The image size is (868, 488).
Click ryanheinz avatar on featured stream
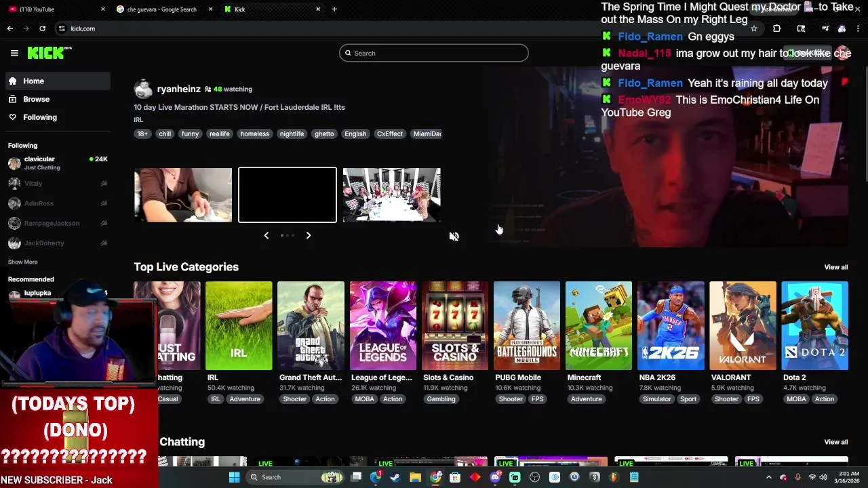pyautogui.click(x=143, y=89)
